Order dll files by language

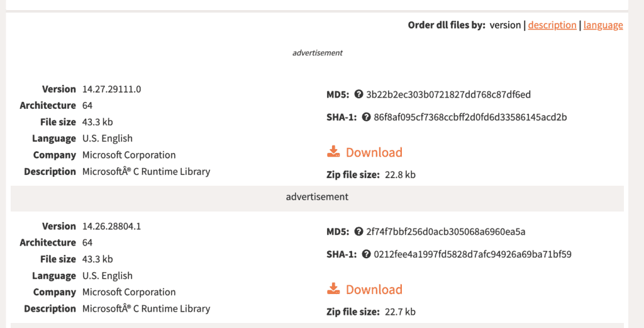tap(603, 25)
